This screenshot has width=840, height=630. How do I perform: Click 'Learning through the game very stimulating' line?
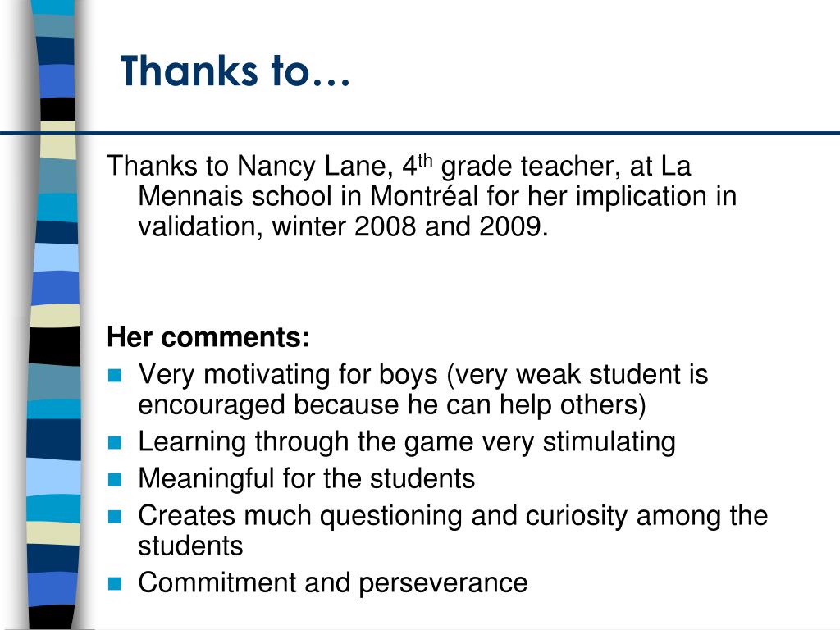pyautogui.click(x=407, y=442)
